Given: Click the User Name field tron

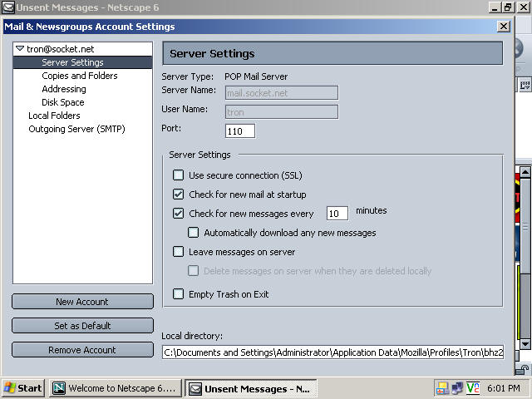Looking at the screenshot, I should 282,111.
